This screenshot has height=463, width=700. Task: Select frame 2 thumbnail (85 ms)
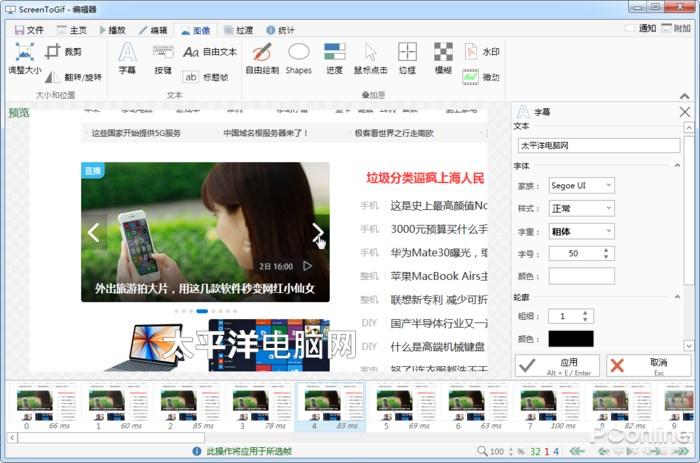186,407
